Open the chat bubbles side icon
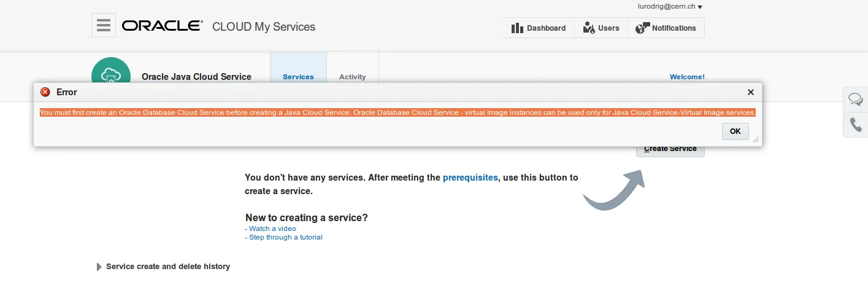Image resolution: width=868 pixels, height=301 pixels. tap(856, 99)
